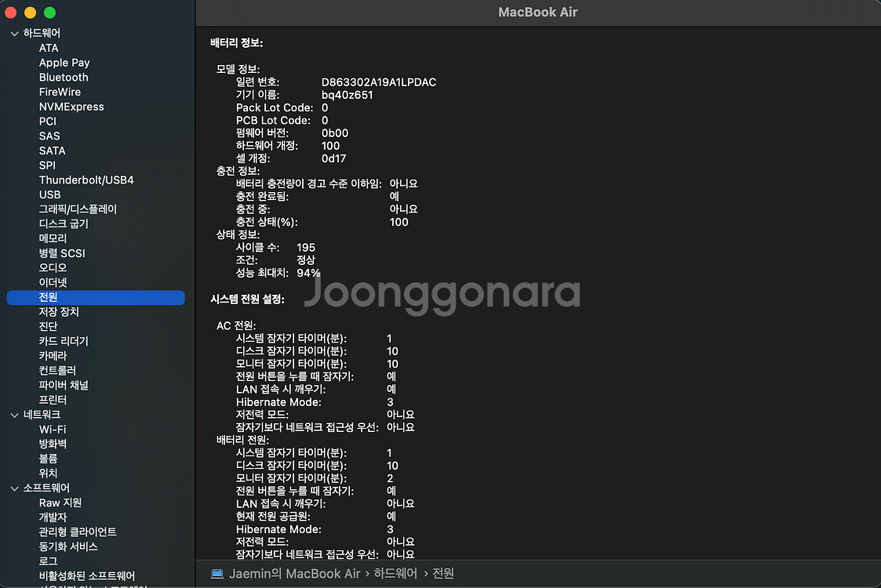The height and width of the screenshot is (588, 881).
Task: Click device name bq40z651
Action: (x=348, y=95)
